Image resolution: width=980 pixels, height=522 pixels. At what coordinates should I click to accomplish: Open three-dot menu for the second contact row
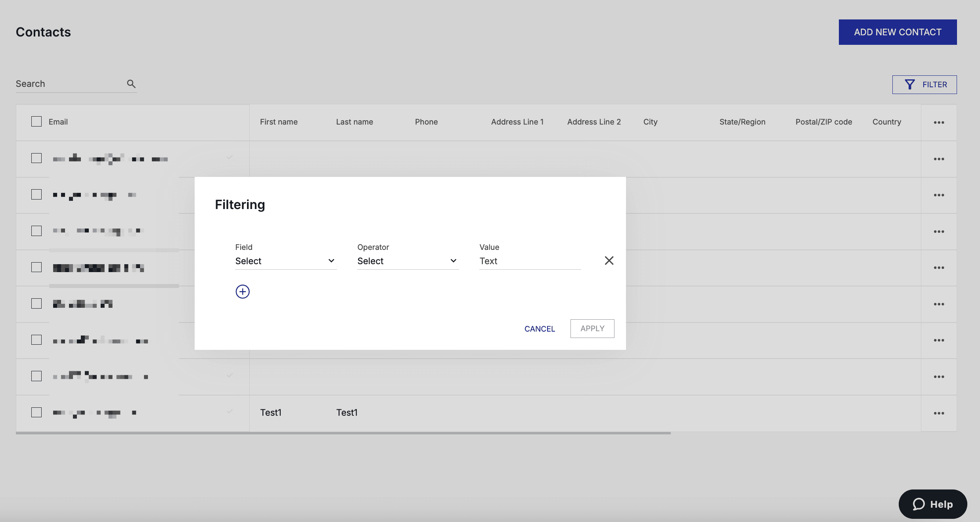pyautogui.click(x=939, y=195)
